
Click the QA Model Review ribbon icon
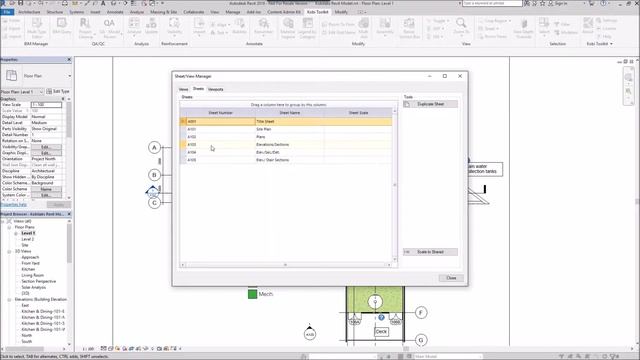tap(109, 28)
